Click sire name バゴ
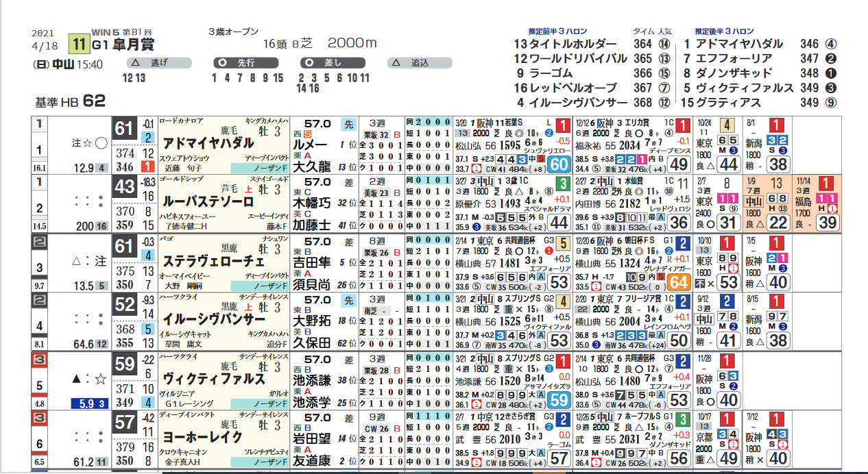This screenshot has width=868, height=474. (165, 239)
